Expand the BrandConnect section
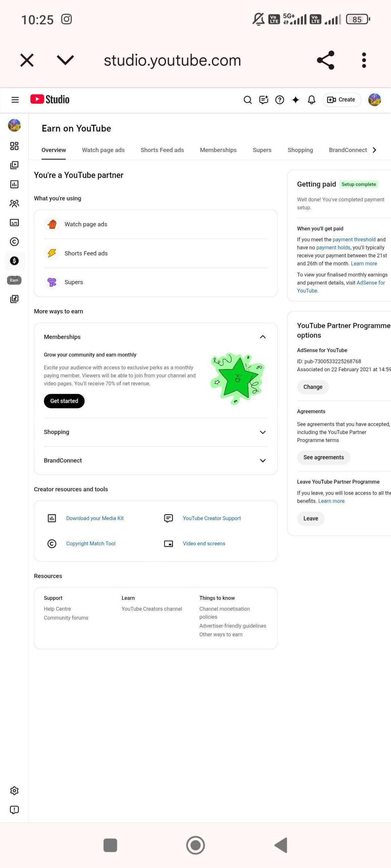Viewport: 391px width, 868px height. tap(262, 460)
